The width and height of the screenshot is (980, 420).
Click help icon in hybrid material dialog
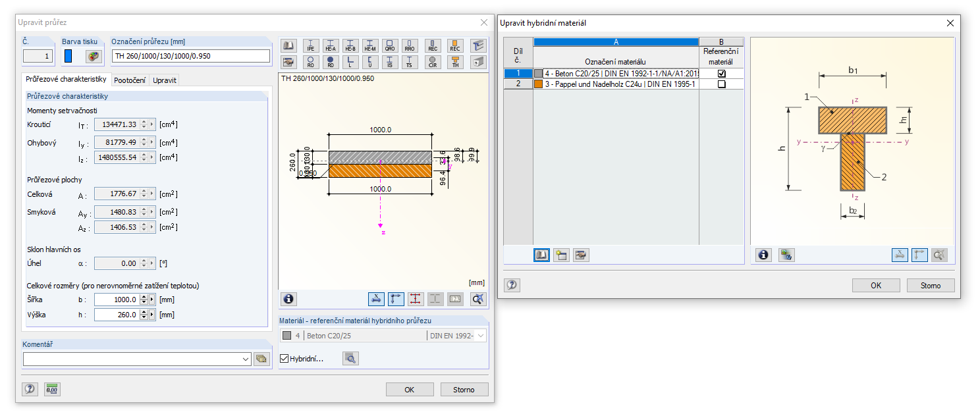(x=512, y=285)
